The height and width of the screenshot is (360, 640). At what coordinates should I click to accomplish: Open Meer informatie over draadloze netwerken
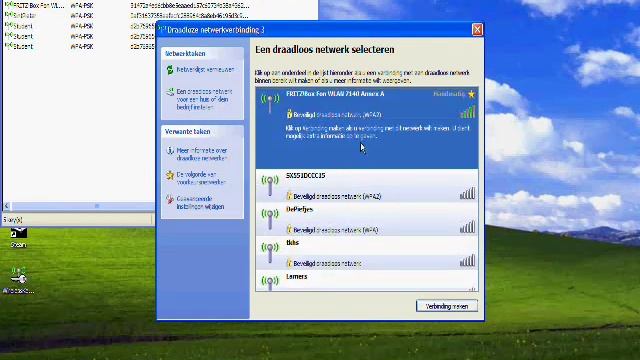(202, 154)
